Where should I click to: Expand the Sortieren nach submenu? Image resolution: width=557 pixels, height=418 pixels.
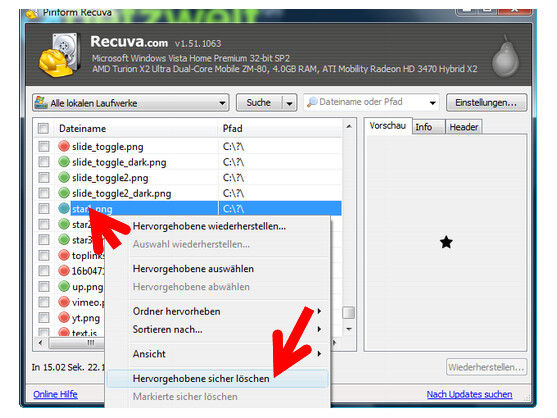[319, 329]
